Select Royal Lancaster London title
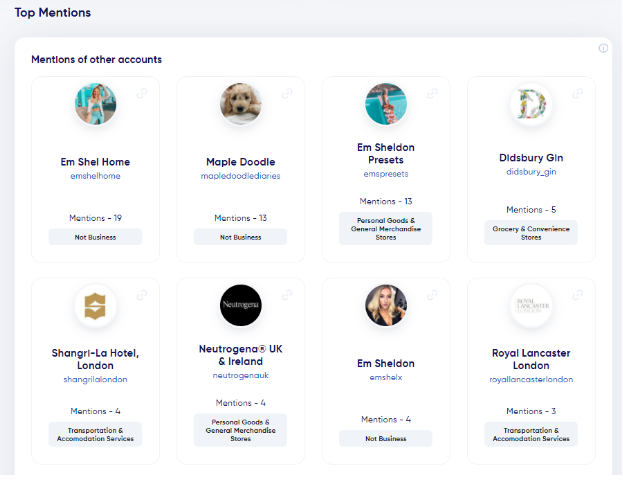The width and height of the screenshot is (623, 481). [x=531, y=359]
